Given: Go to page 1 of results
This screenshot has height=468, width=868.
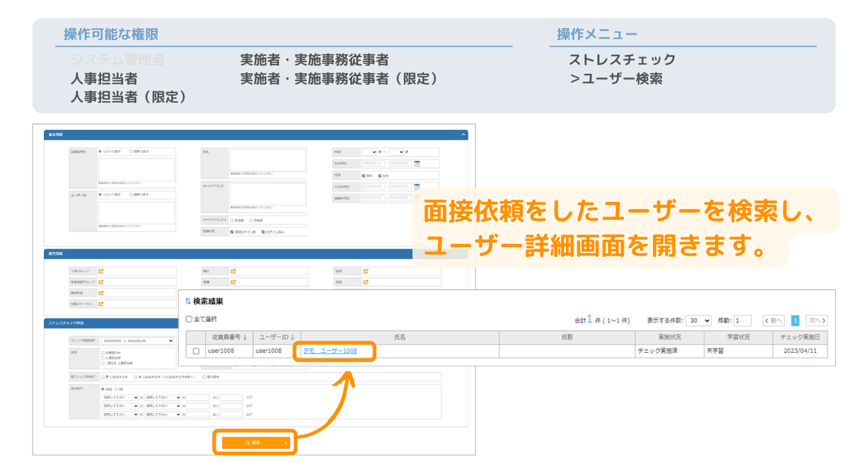Looking at the screenshot, I should (795, 321).
